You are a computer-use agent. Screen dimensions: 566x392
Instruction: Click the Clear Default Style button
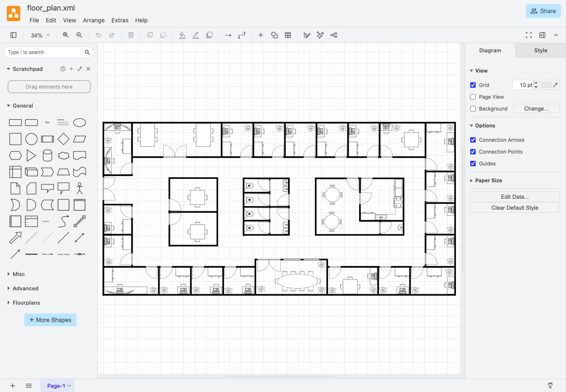(515, 208)
